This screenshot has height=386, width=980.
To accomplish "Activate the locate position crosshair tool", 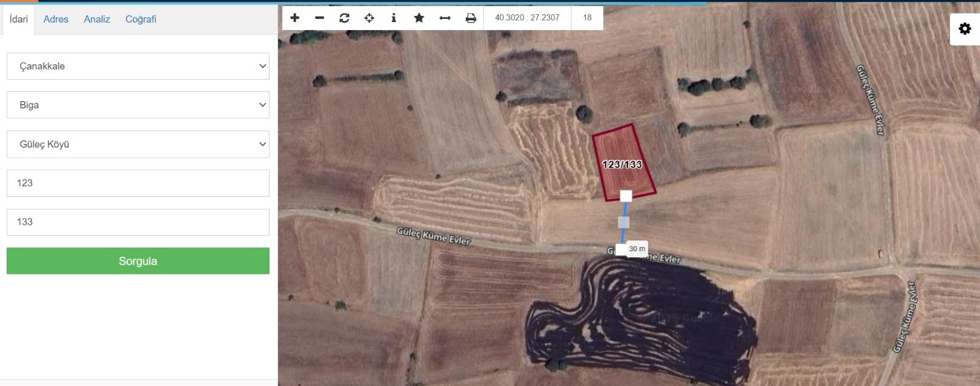I will pyautogui.click(x=369, y=18).
